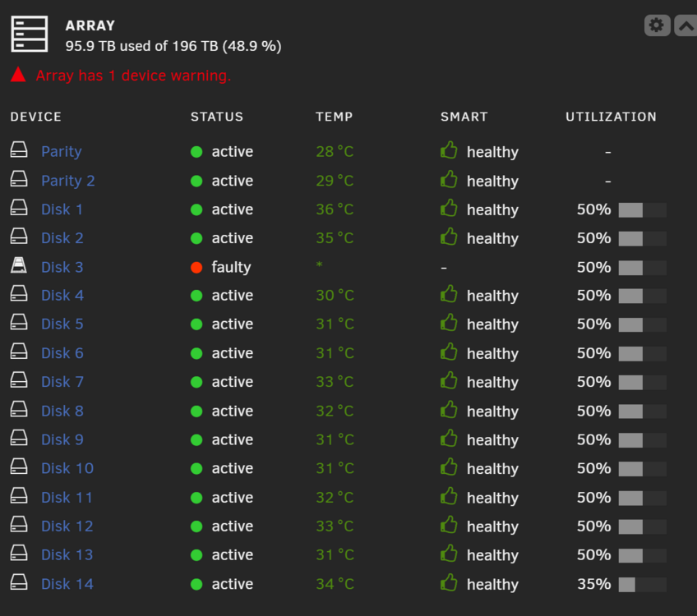
Task: Click the SMART thumbs-up icon for Disk 1
Action: coord(449,208)
